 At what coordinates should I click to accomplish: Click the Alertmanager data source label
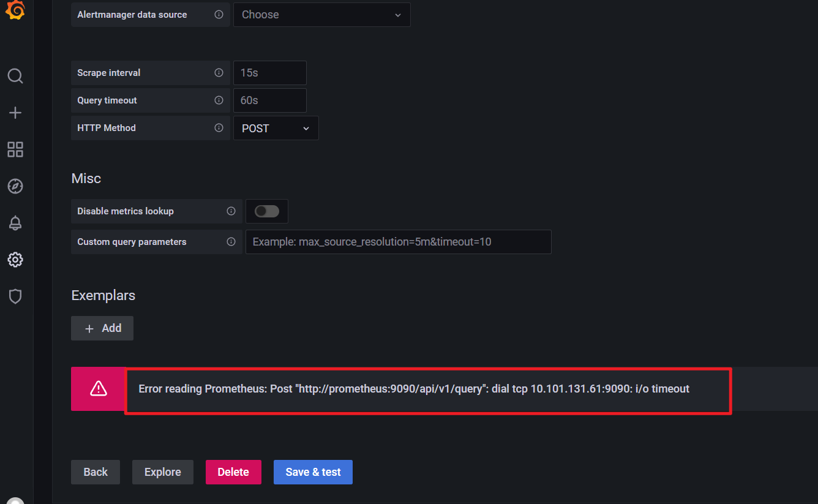[132, 15]
